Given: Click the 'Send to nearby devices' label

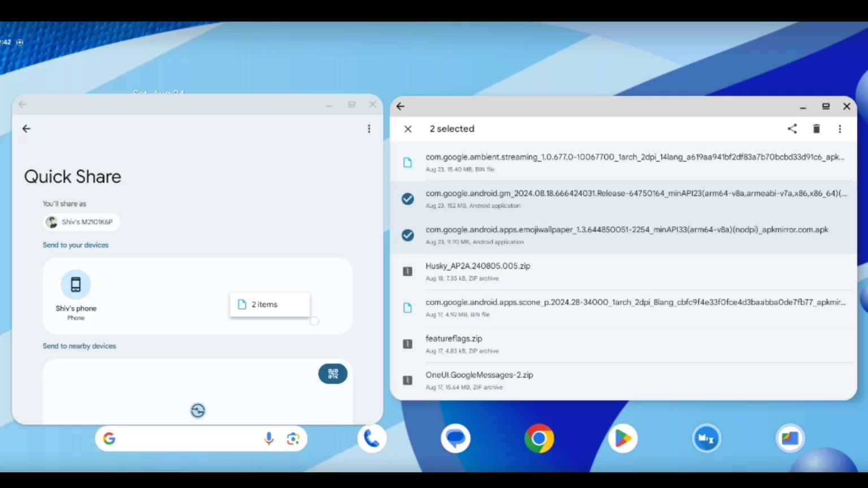Looking at the screenshot, I should pos(79,346).
